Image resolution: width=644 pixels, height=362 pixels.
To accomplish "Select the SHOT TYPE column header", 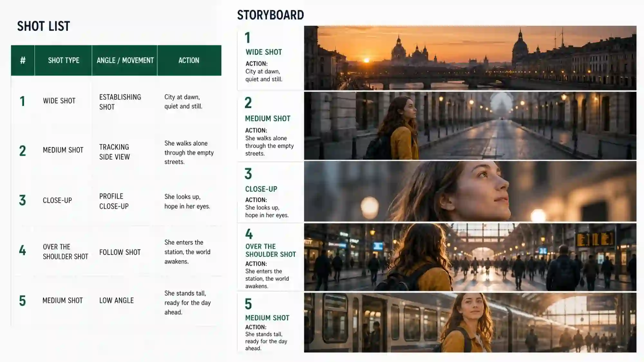I will coord(63,60).
